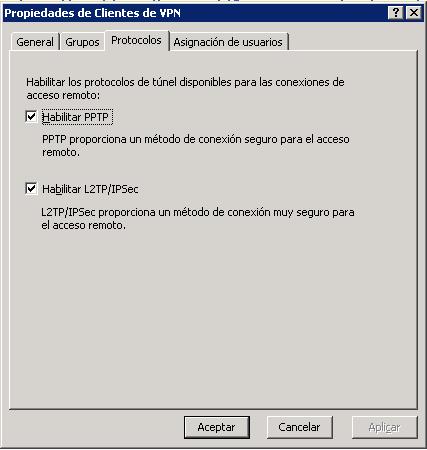Dismiss the dialog with Cancelar

[299, 427]
